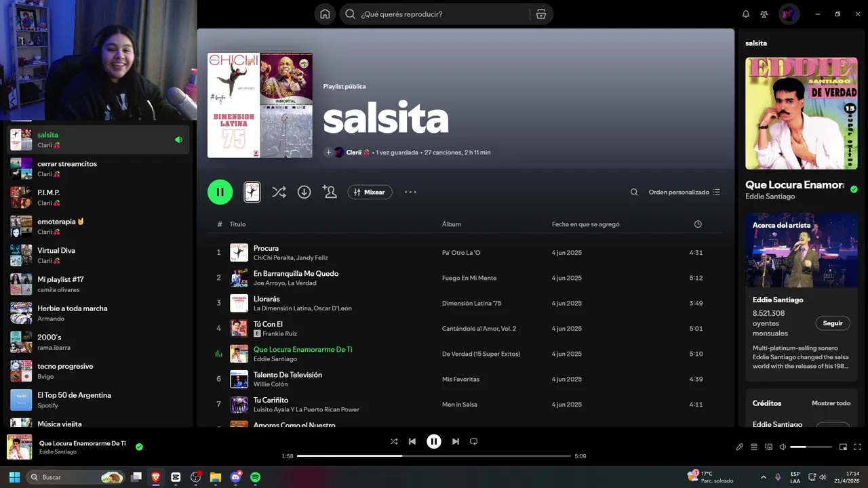868x488 pixels.
Task: Click Eddie Santiago album art in side panel
Action: 801,113
